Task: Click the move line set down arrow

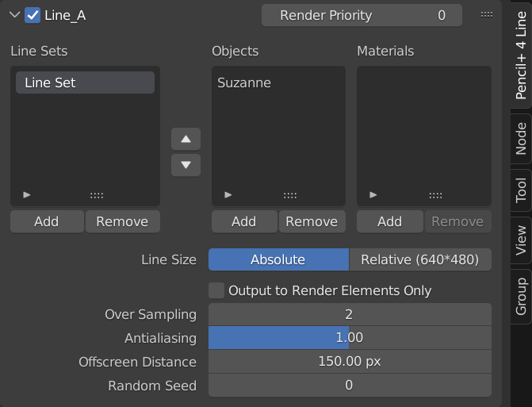Action: point(186,165)
